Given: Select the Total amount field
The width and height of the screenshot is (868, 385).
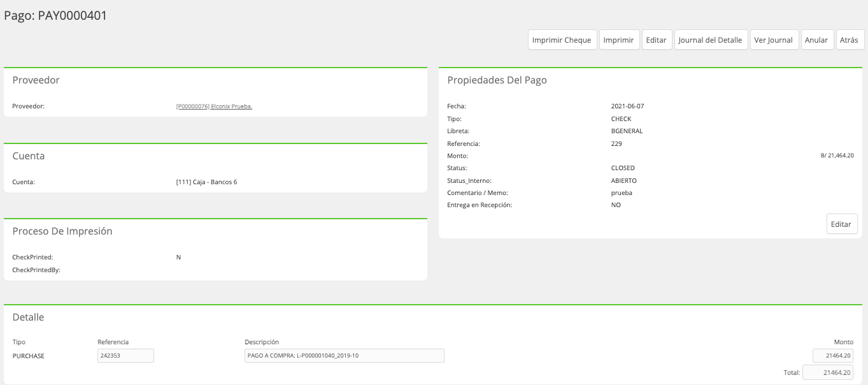Looking at the screenshot, I should pyautogui.click(x=827, y=372).
